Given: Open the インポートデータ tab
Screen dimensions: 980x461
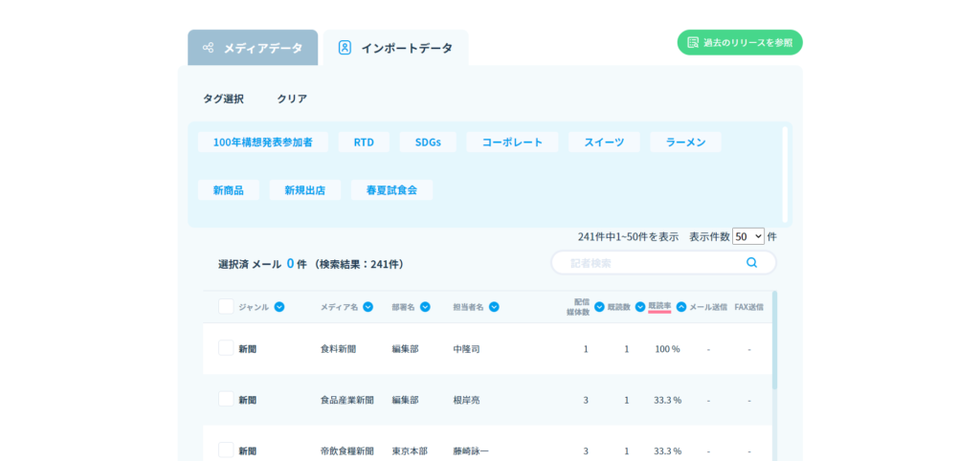Looking at the screenshot, I should coord(395,48).
